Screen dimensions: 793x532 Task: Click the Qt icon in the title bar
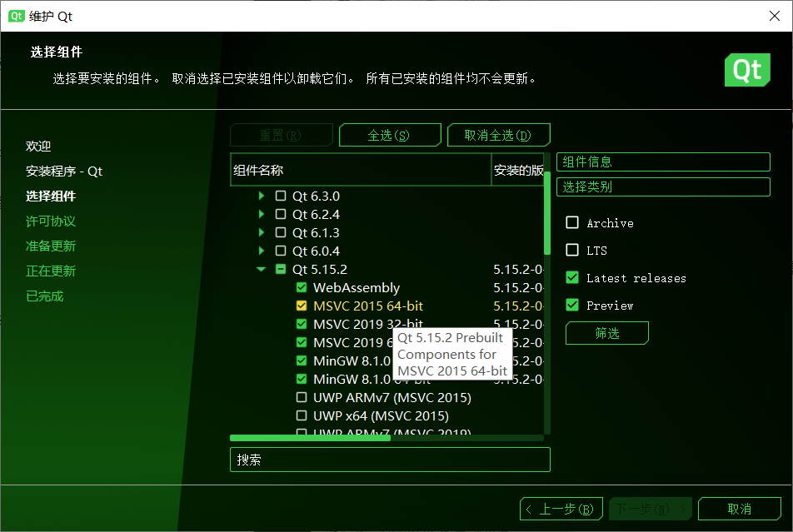point(16,16)
